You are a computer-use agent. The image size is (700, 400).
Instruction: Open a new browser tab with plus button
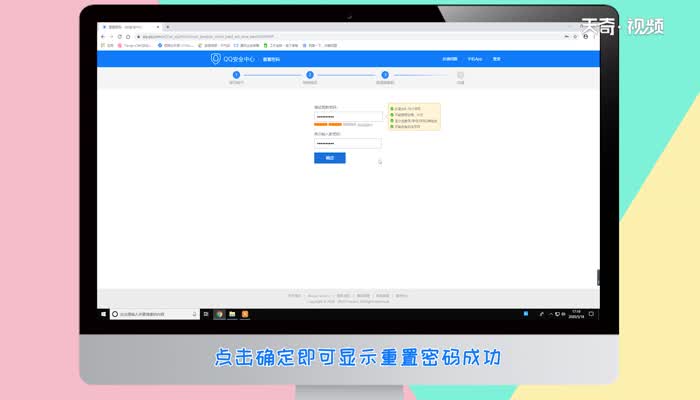[168, 27]
